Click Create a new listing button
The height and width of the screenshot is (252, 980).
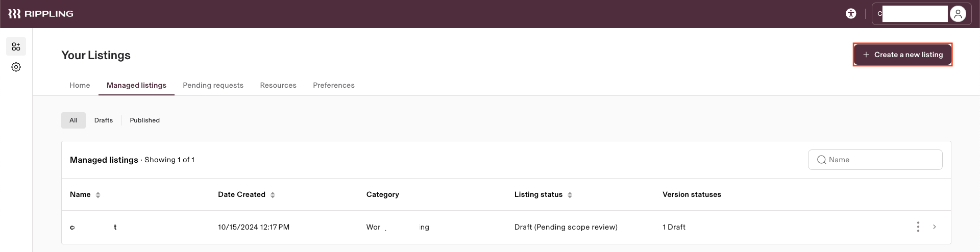(x=902, y=55)
